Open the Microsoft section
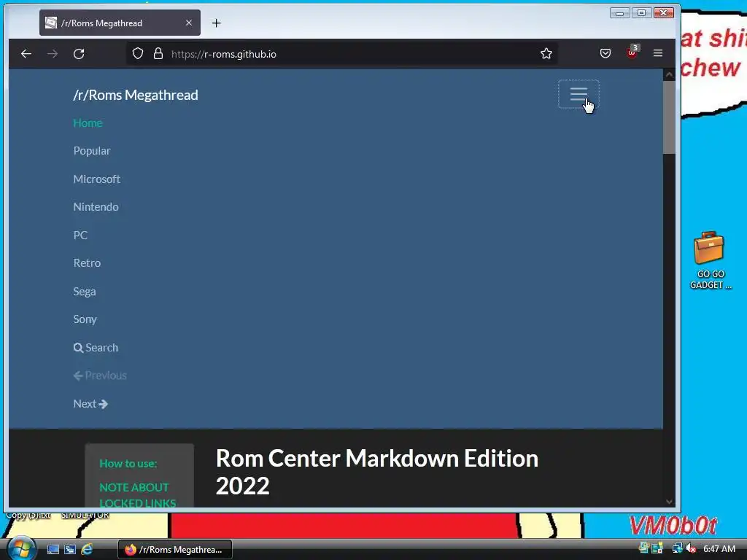 97,179
